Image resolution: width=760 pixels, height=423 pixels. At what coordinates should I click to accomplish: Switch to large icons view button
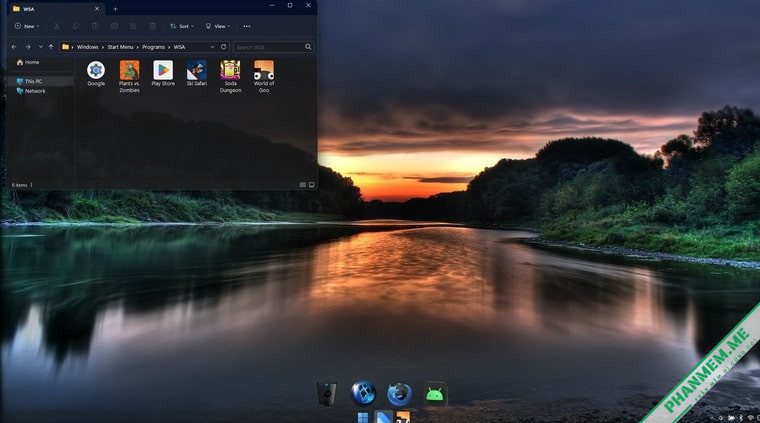[311, 185]
